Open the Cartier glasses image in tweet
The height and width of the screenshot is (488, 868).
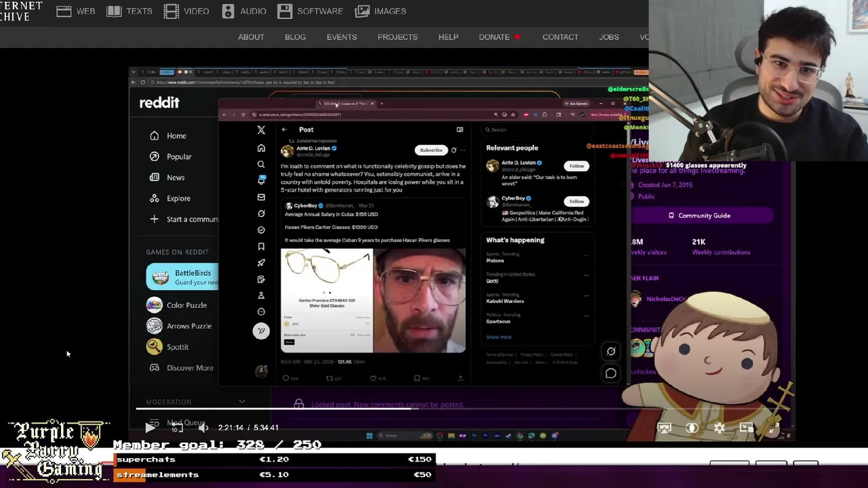327,301
